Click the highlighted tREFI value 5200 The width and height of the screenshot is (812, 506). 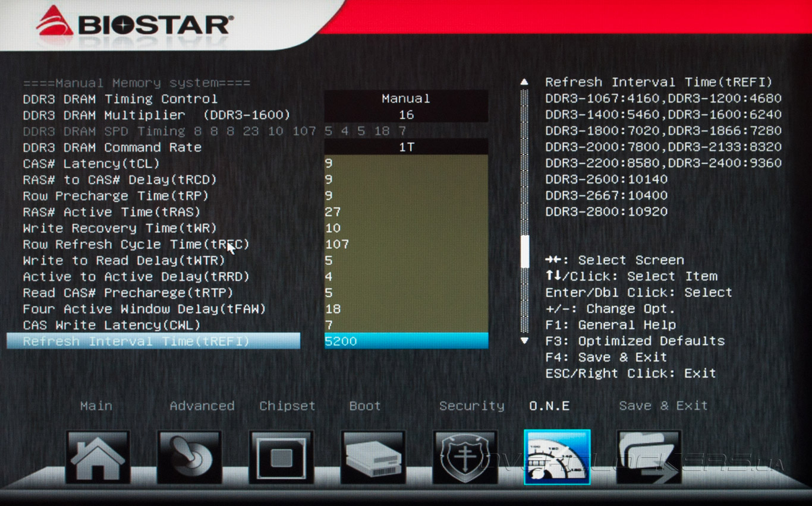tap(406, 341)
